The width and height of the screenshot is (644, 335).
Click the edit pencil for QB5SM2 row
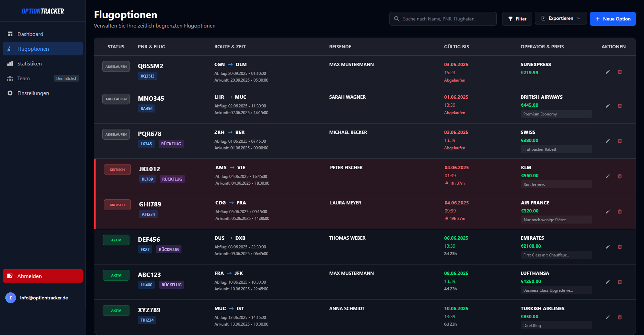click(x=607, y=72)
